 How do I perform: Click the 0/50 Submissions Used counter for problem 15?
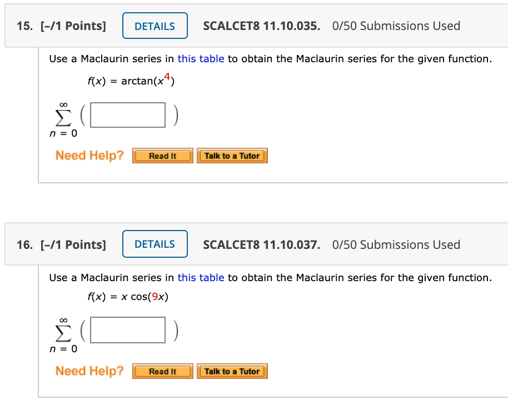tap(396, 25)
